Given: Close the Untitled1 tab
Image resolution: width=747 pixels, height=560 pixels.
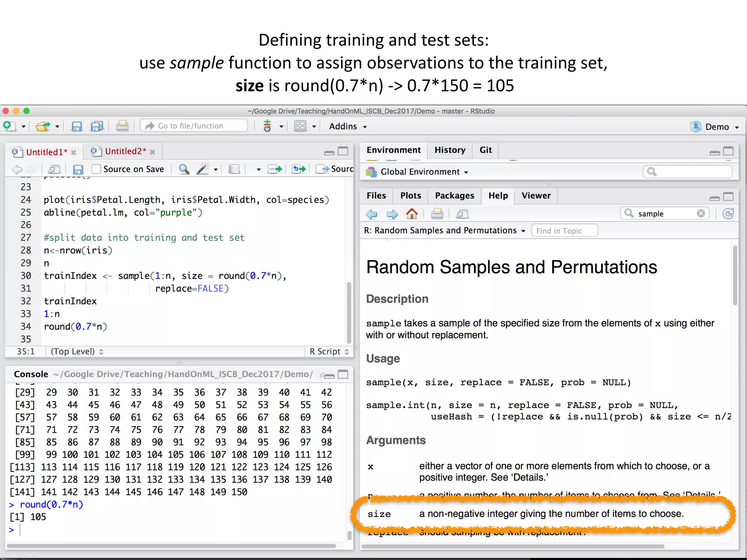Looking at the screenshot, I should pyautogui.click(x=74, y=152).
